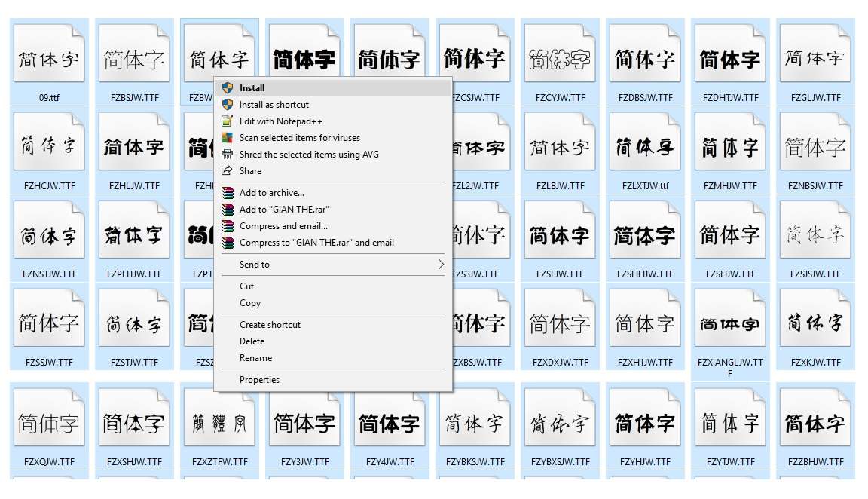Click the FZS3JW.TTF file name label
This screenshot has height=499, width=868.
tap(476, 274)
